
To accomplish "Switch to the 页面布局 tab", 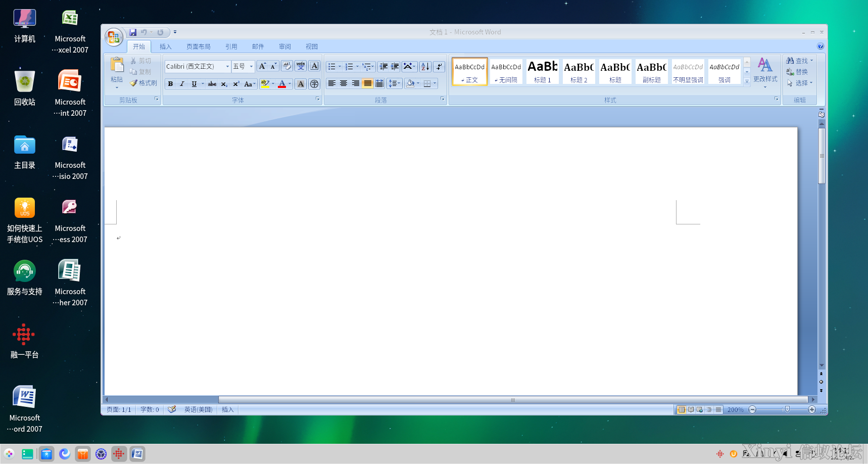I will (199, 47).
